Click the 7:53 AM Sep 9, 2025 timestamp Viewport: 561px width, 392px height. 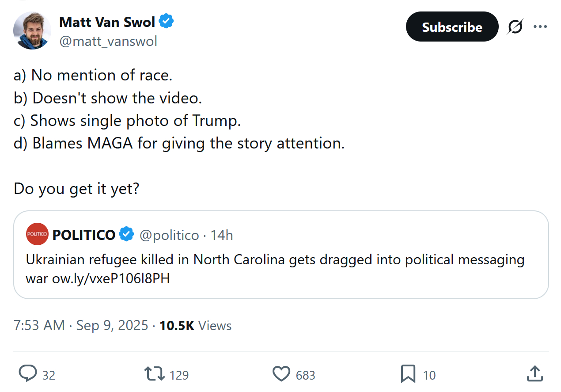pos(81,326)
